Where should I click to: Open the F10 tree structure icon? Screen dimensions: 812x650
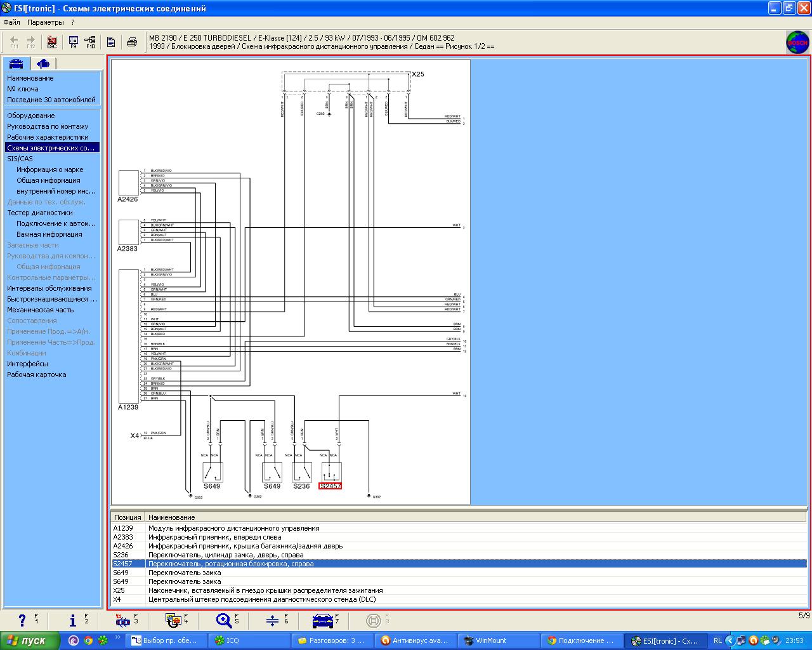click(x=90, y=42)
